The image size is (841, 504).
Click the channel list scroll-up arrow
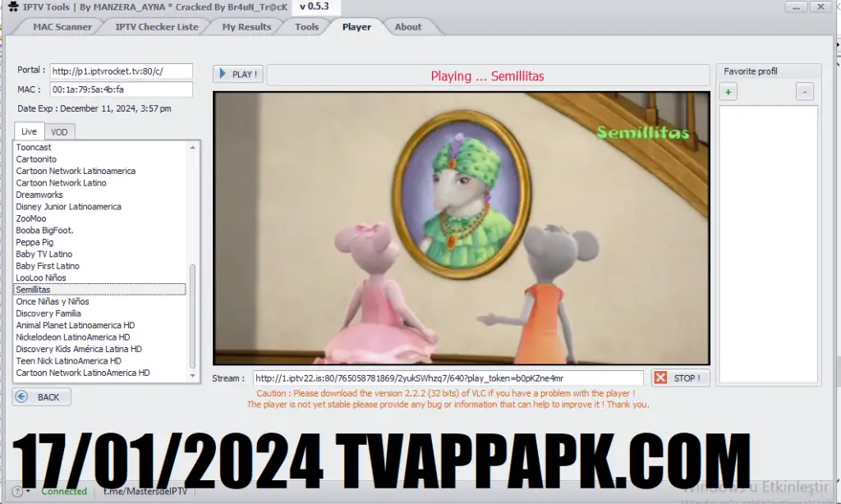point(192,148)
